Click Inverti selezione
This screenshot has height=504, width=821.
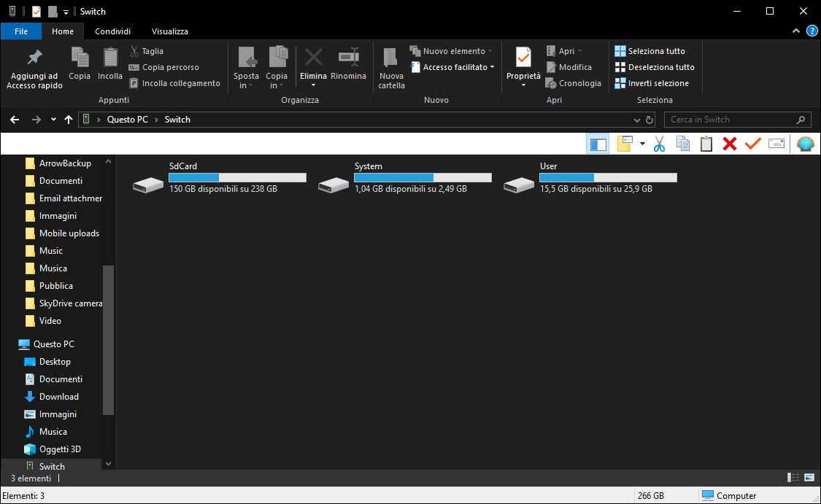pyautogui.click(x=658, y=83)
